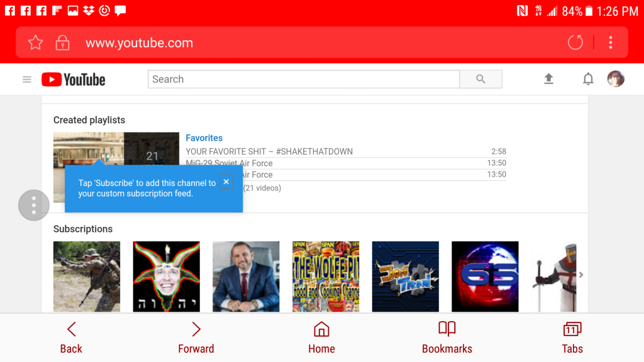Tap the NFC status bar icon
Screen dimensions: 644x362
tap(522, 11)
